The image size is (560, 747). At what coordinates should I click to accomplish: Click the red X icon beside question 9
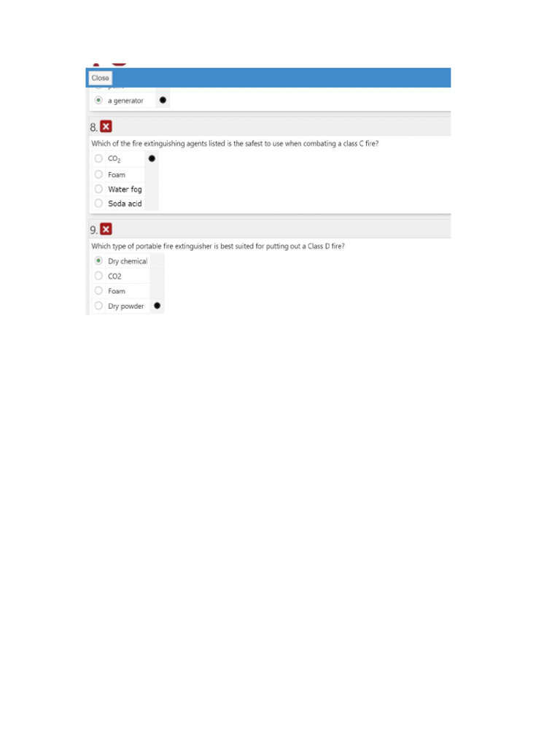point(106,229)
